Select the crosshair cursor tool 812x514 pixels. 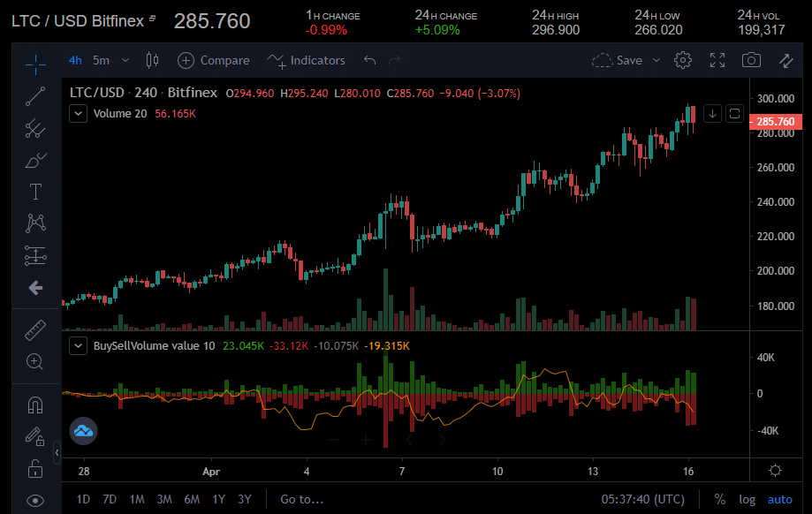(x=35, y=64)
